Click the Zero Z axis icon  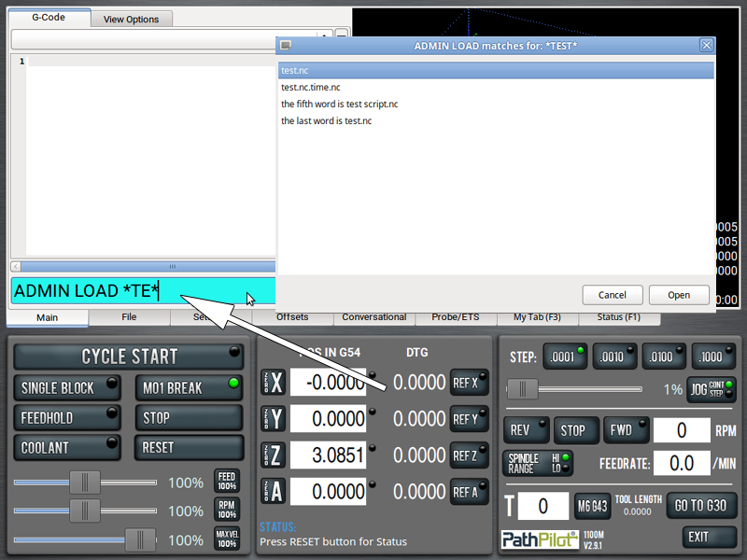tap(273, 455)
